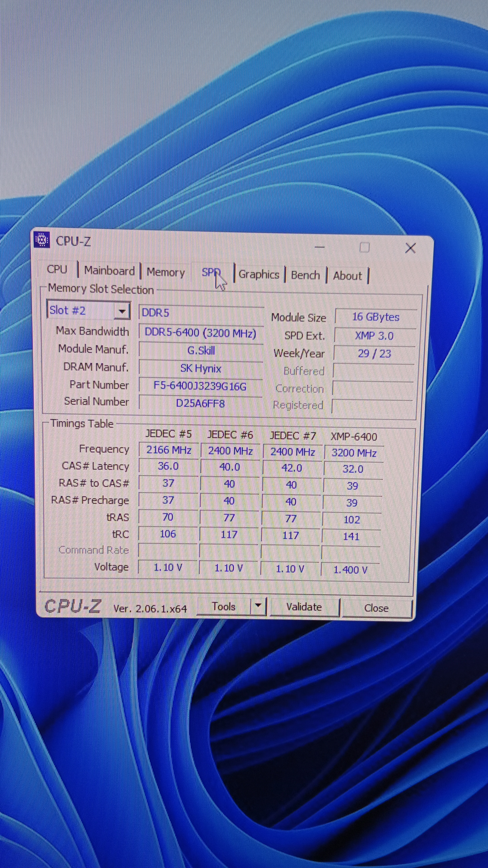
Task: Click the 32.0 XMP CAS latency cell
Action: click(353, 469)
